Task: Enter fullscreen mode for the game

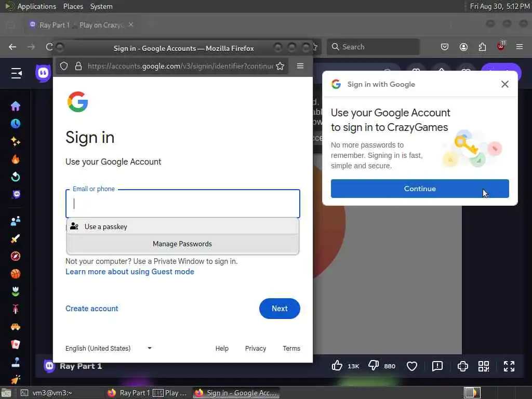Action: pyautogui.click(x=509, y=366)
